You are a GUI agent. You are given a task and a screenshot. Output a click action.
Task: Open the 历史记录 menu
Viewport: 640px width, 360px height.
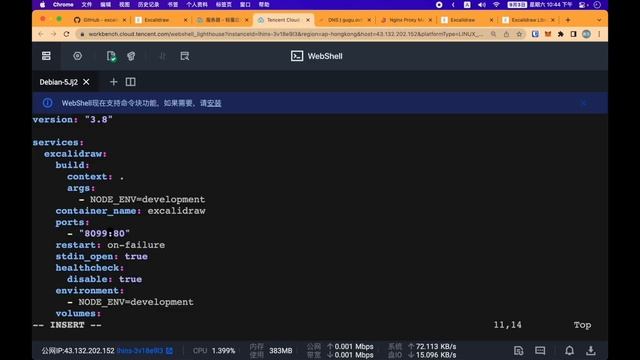[148, 4]
